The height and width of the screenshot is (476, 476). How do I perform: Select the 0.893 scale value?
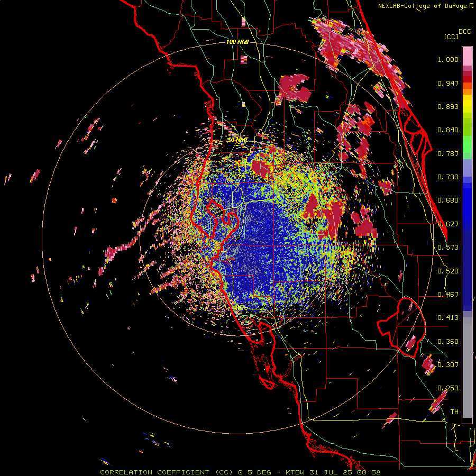point(448,106)
